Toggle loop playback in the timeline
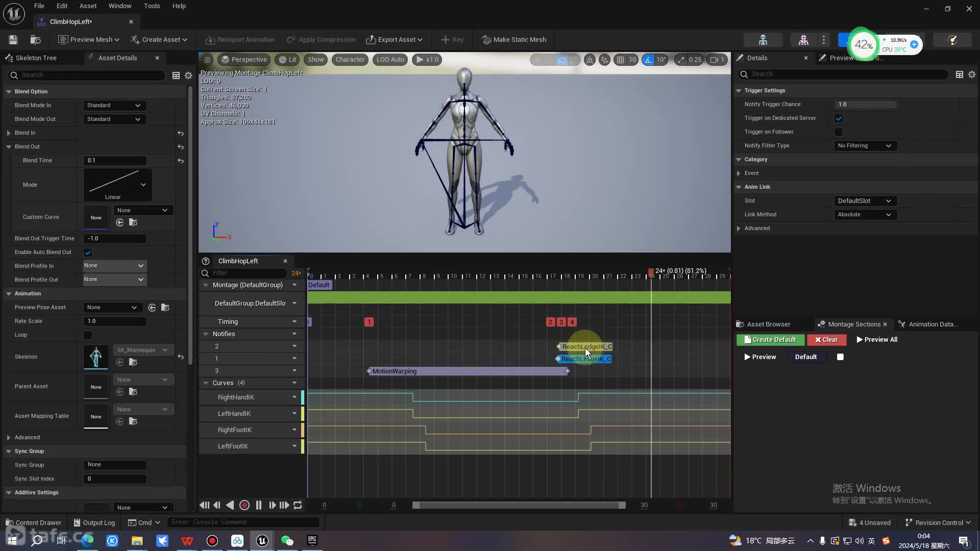The image size is (980, 551). coord(298,505)
